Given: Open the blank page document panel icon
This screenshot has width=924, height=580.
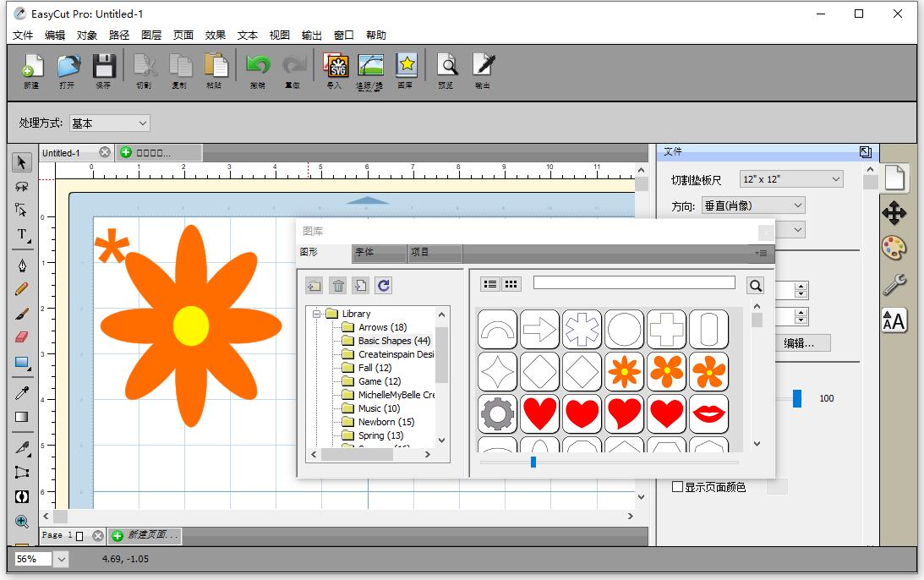Looking at the screenshot, I should [894, 178].
